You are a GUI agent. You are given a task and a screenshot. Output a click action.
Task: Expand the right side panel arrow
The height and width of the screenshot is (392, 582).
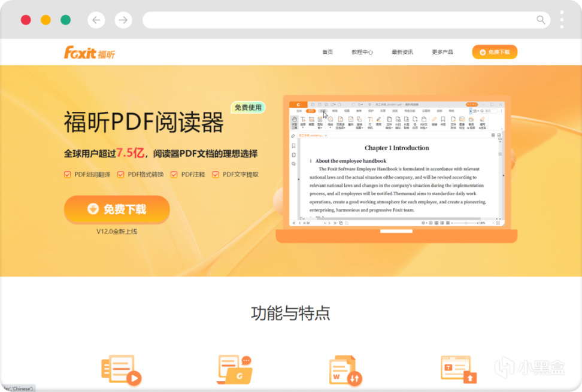coord(504,175)
